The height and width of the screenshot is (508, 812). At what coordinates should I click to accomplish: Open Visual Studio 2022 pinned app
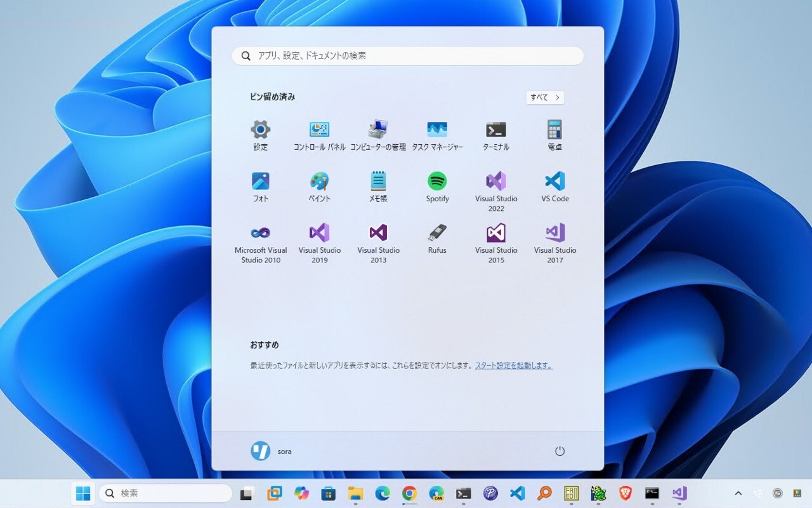496,192
